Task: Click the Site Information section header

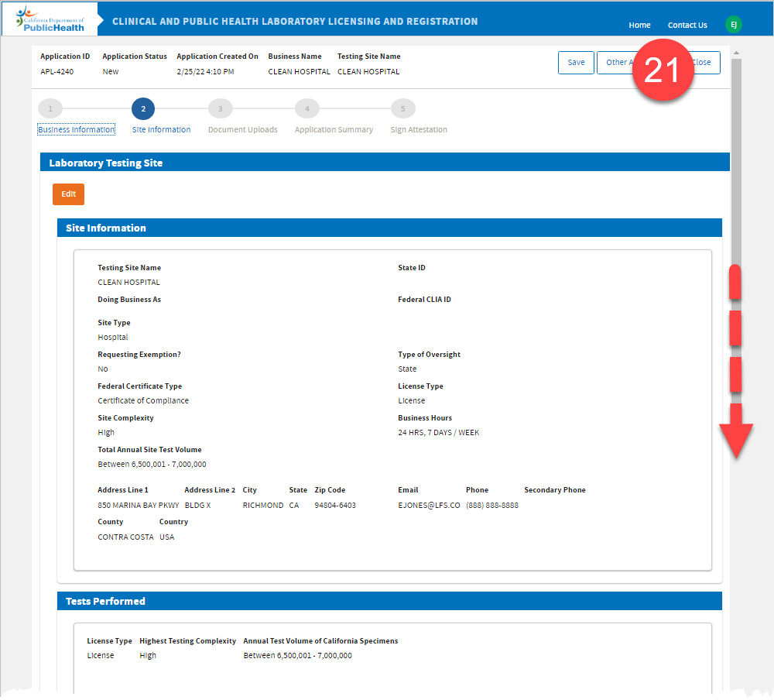Action: [x=389, y=228]
